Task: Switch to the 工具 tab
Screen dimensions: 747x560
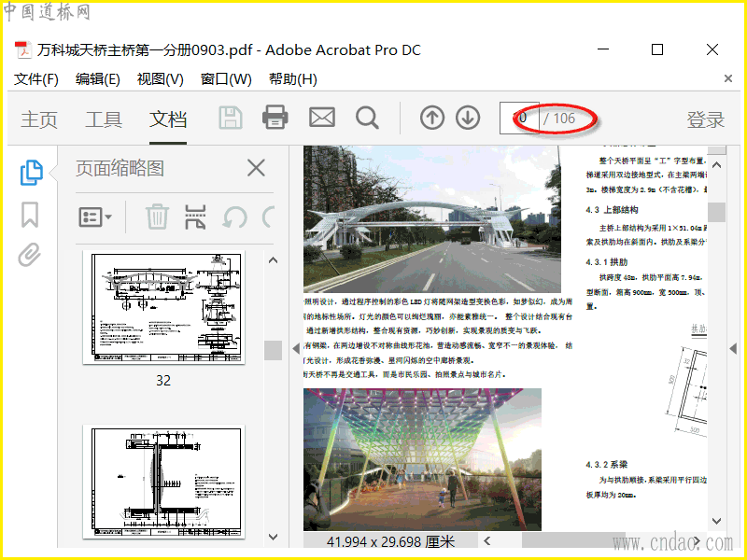Action: [104, 119]
